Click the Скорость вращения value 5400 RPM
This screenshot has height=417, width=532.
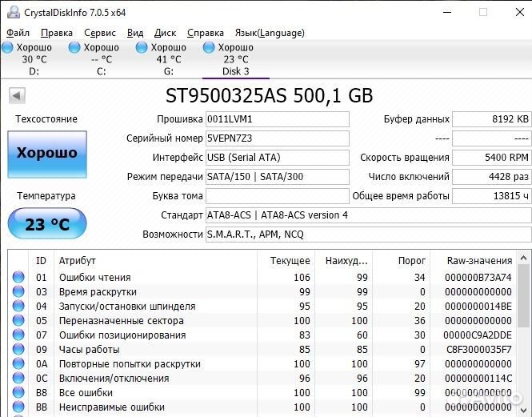click(492, 158)
